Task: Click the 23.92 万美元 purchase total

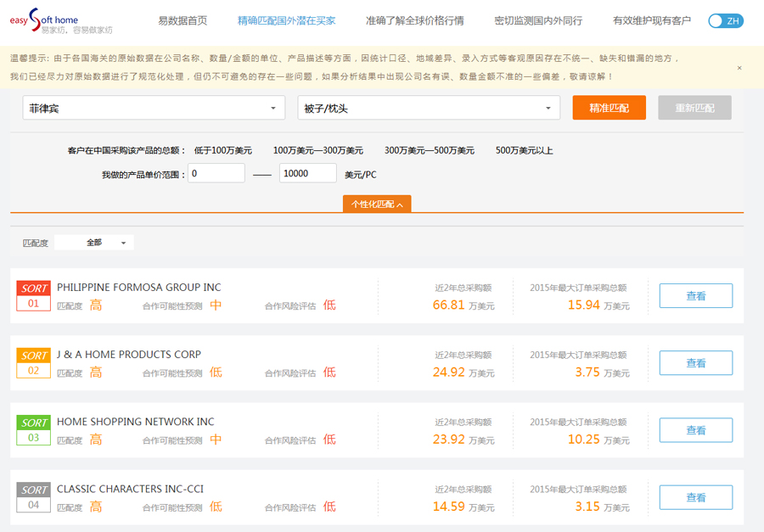Action: click(x=463, y=440)
